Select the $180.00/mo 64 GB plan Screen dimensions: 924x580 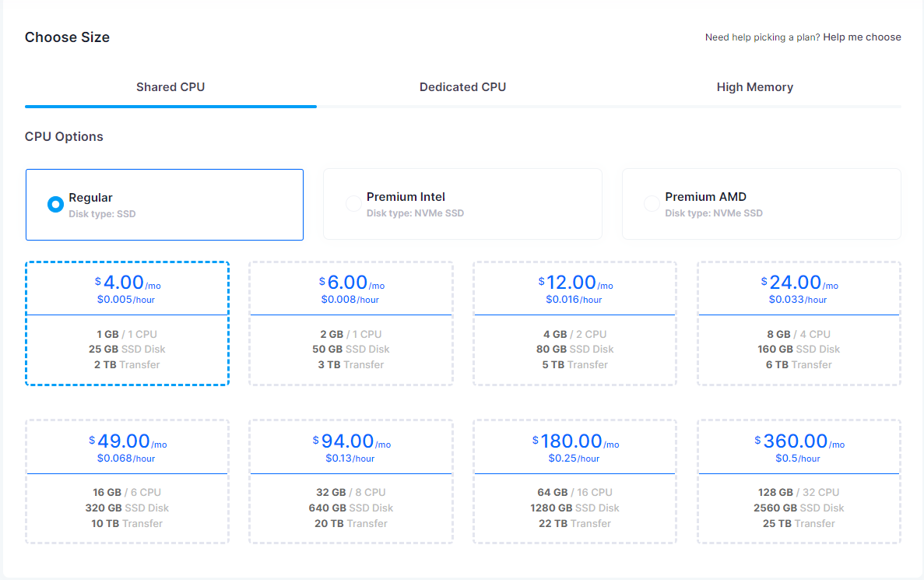pos(575,482)
